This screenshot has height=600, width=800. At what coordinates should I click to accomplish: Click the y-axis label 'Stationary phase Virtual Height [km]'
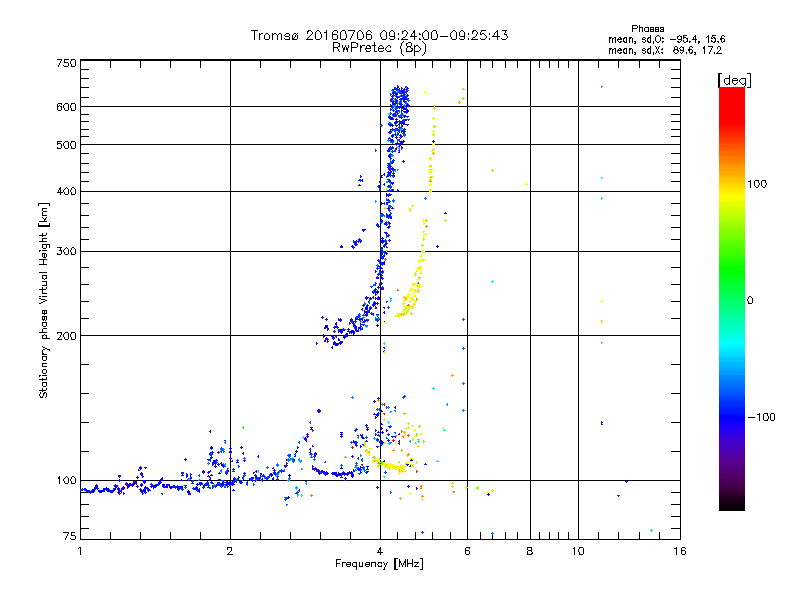pos(43,300)
